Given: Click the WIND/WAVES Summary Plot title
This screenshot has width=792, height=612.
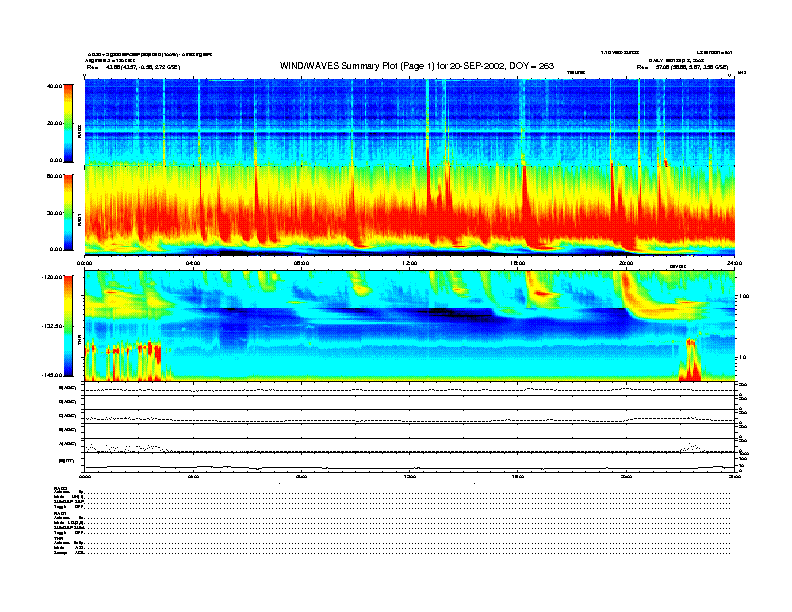Looking at the screenshot, I should [x=417, y=66].
